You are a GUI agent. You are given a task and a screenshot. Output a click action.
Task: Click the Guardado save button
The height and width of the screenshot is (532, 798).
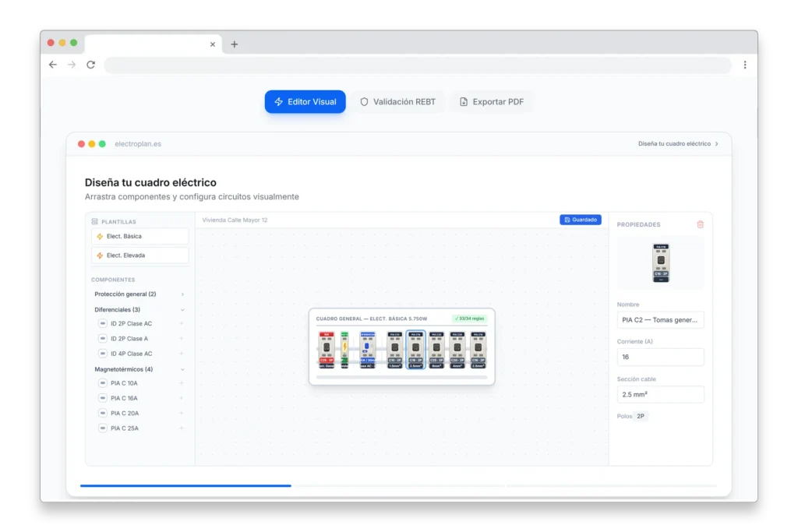click(581, 220)
